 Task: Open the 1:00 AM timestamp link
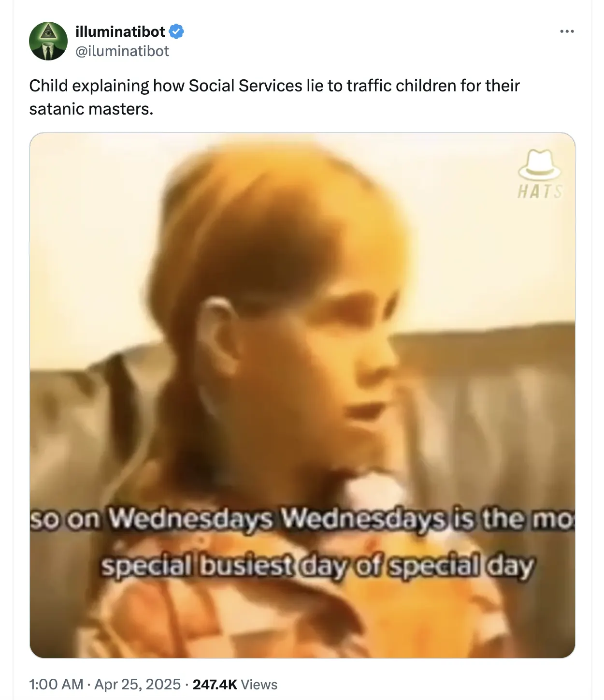point(57,684)
